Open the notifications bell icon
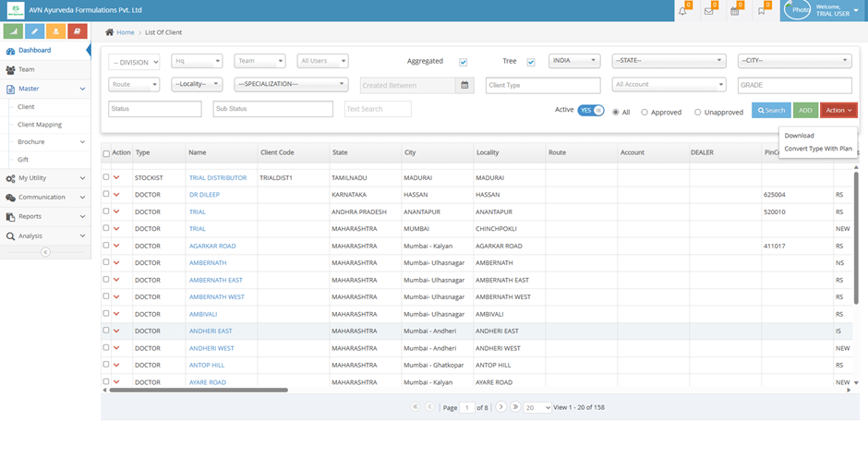Image resolution: width=868 pixels, height=458 pixels. coord(683,11)
